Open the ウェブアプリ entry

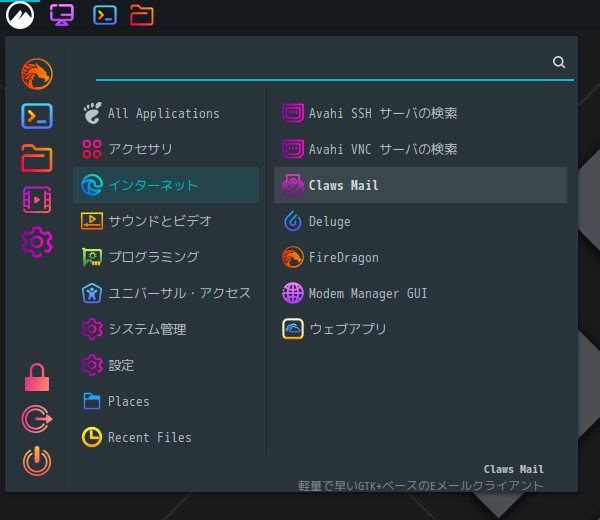(421, 329)
